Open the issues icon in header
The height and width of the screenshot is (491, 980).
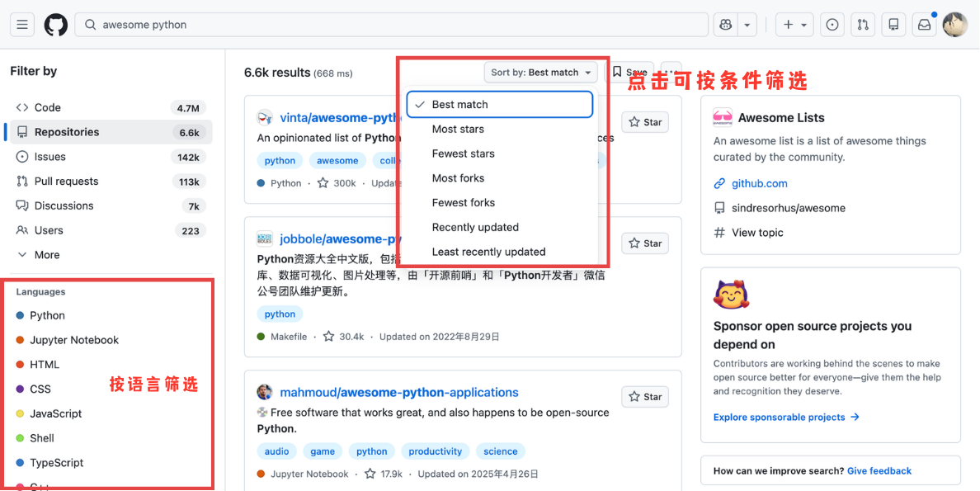pyautogui.click(x=832, y=25)
